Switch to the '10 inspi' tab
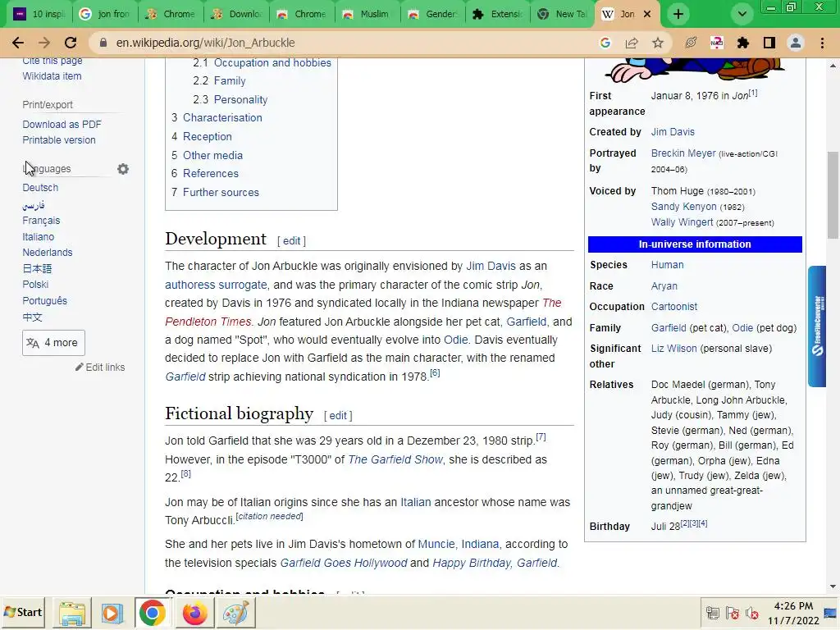 click(x=39, y=14)
